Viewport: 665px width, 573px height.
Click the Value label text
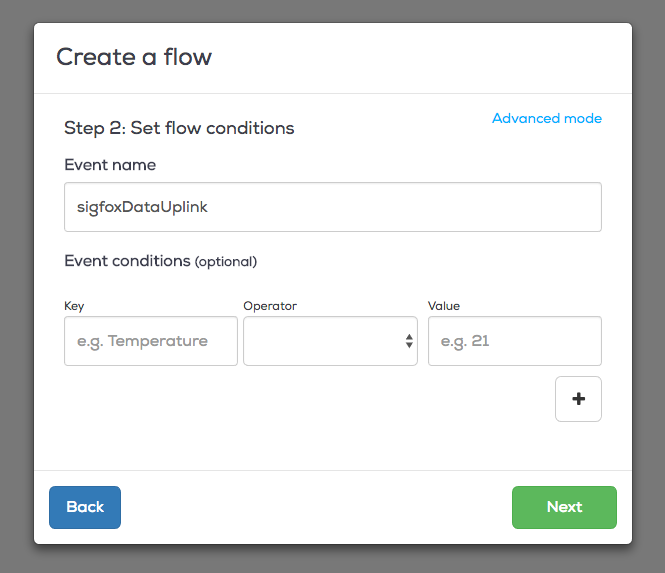444,306
